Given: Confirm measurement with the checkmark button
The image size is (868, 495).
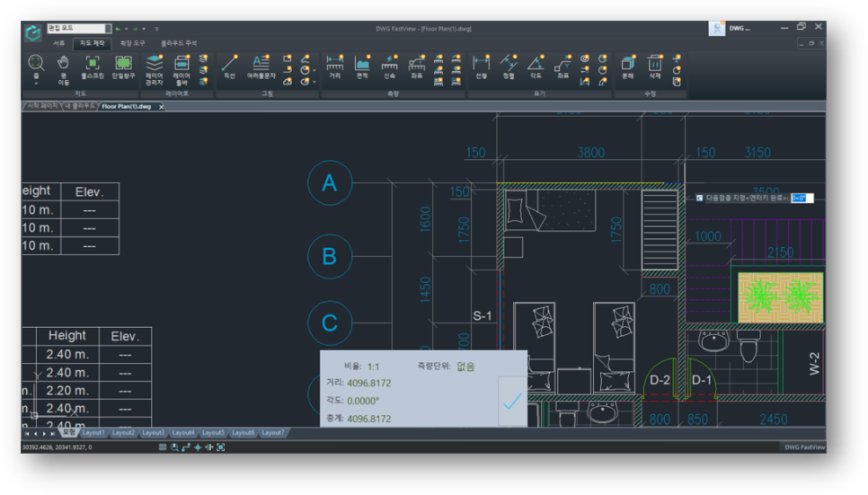Looking at the screenshot, I should pyautogui.click(x=512, y=401).
